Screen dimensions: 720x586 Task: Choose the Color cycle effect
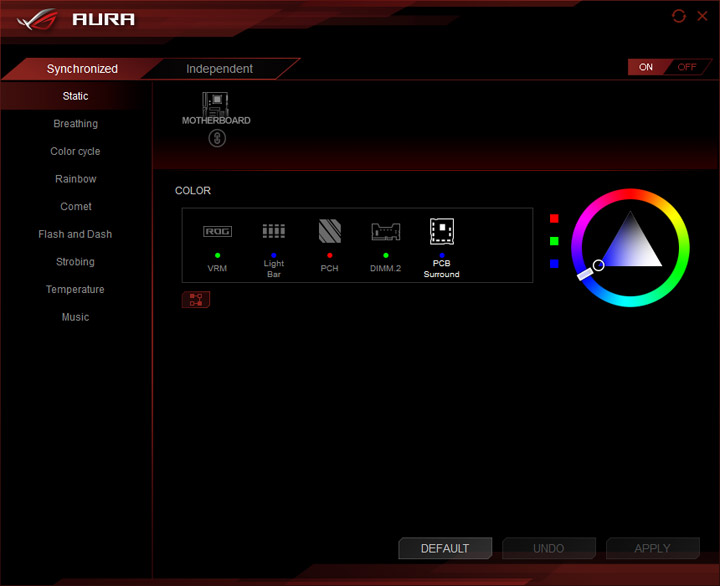click(x=75, y=151)
